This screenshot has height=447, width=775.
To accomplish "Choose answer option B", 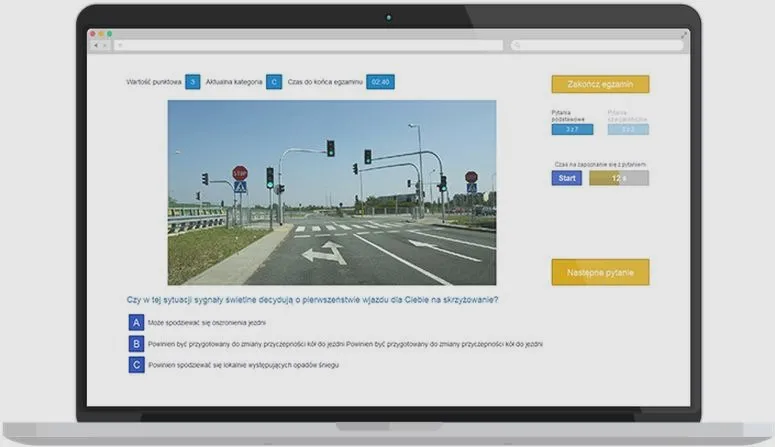I will pos(136,344).
